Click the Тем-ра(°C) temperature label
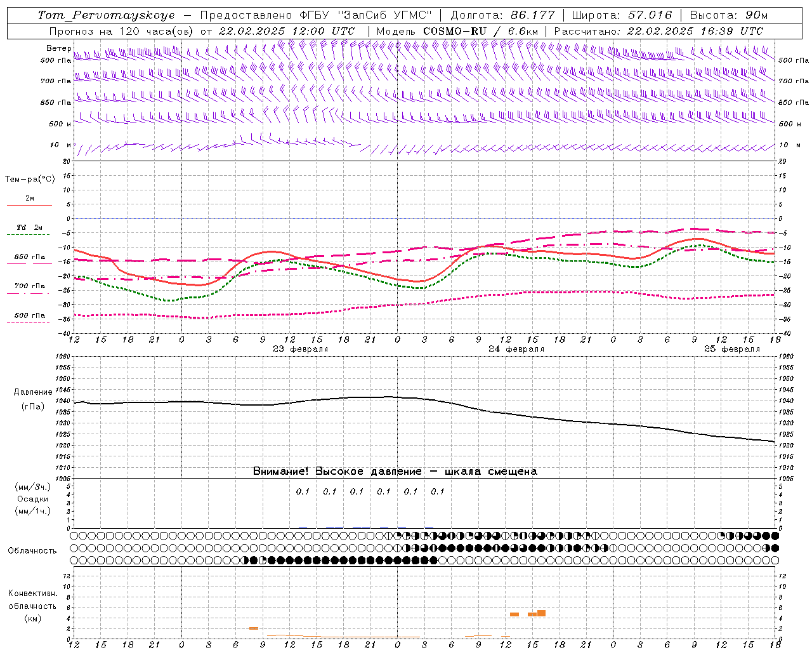Viewport: 812px width, 650px height. (x=30, y=180)
